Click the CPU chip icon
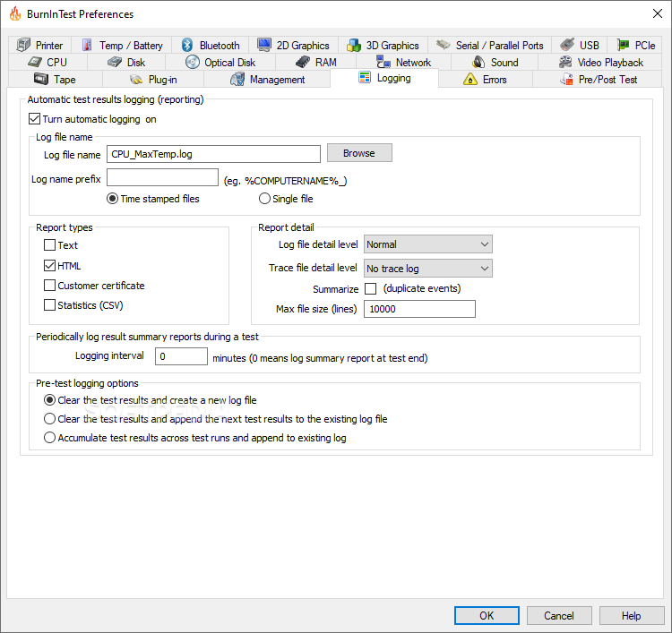Viewport: 672px width, 633px height. pyautogui.click(x=35, y=62)
